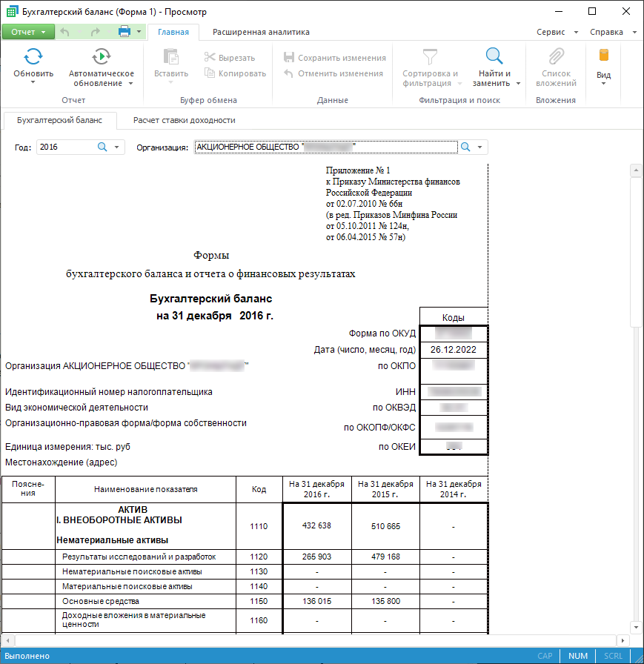Click the Отменить изменения button label
The image size is (644, 664).
[340, 73]
